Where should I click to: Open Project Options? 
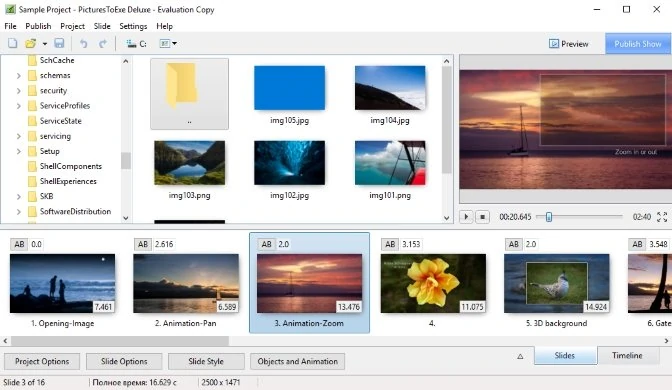[42, 361]
